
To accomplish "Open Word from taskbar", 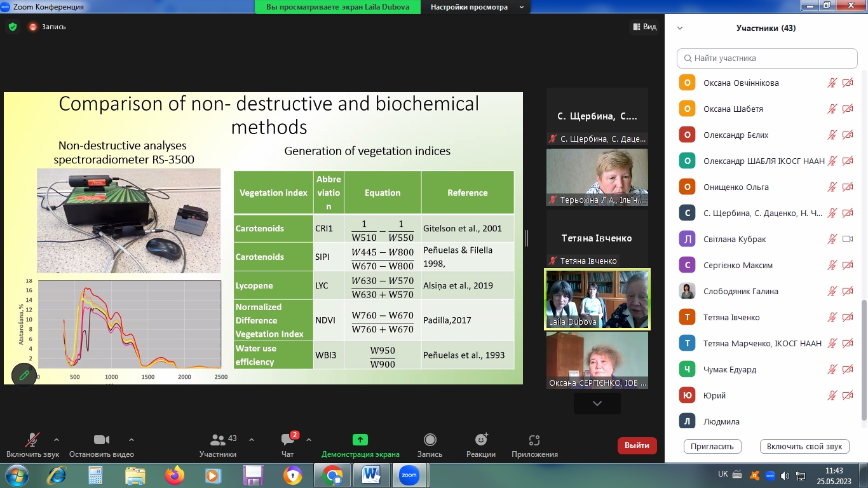I will point(371,475).
